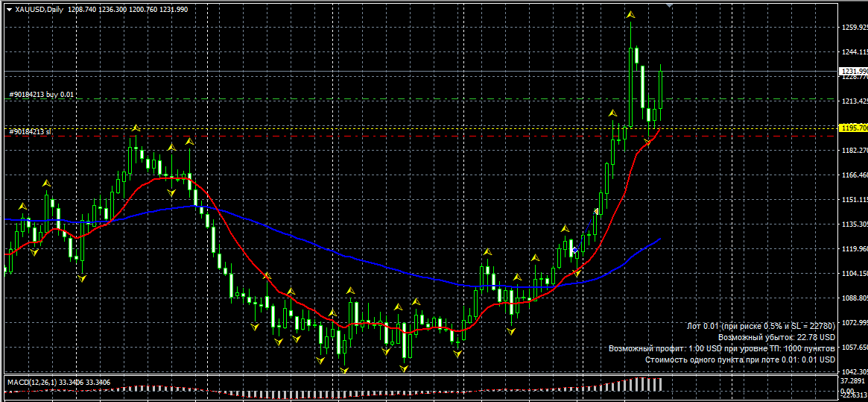Image resolution: width=868 pixels, height=402 pixels.
Task: Click price scale value 1182.270
Action: pyautogui.click(x=854, y=150)
